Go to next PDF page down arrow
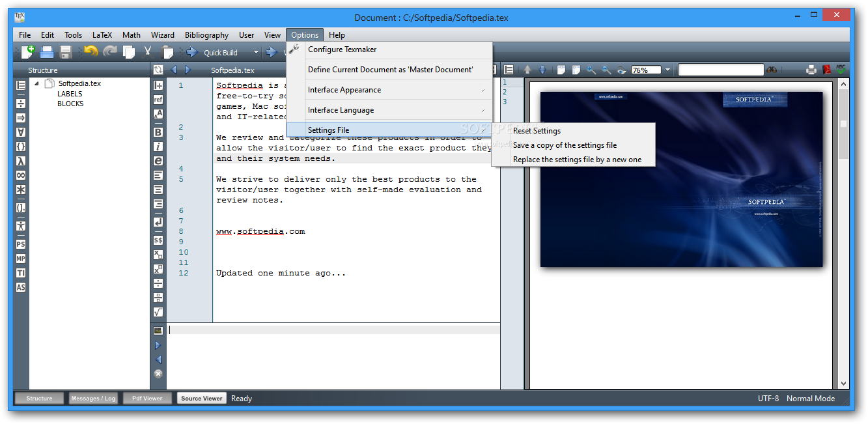Viewport: 868px width, 424px height. (542, 70)
